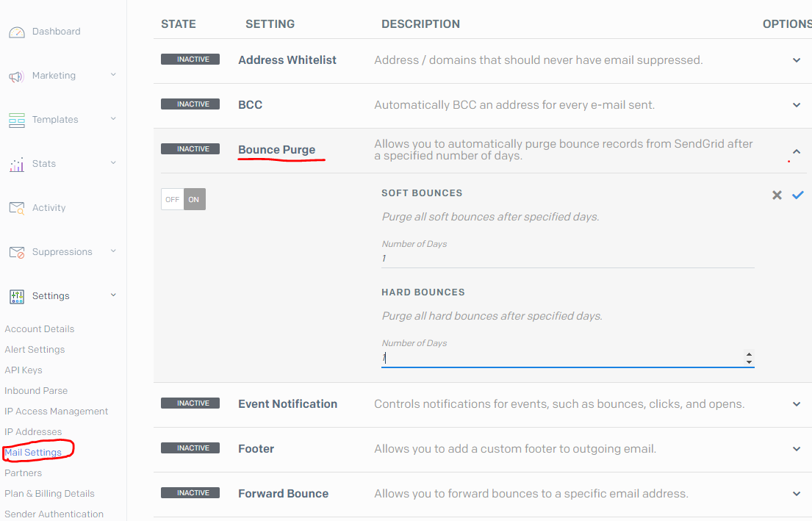Click the STATE column header
The height and width of the screenshot is (521, 812).
tap(179, 24)
